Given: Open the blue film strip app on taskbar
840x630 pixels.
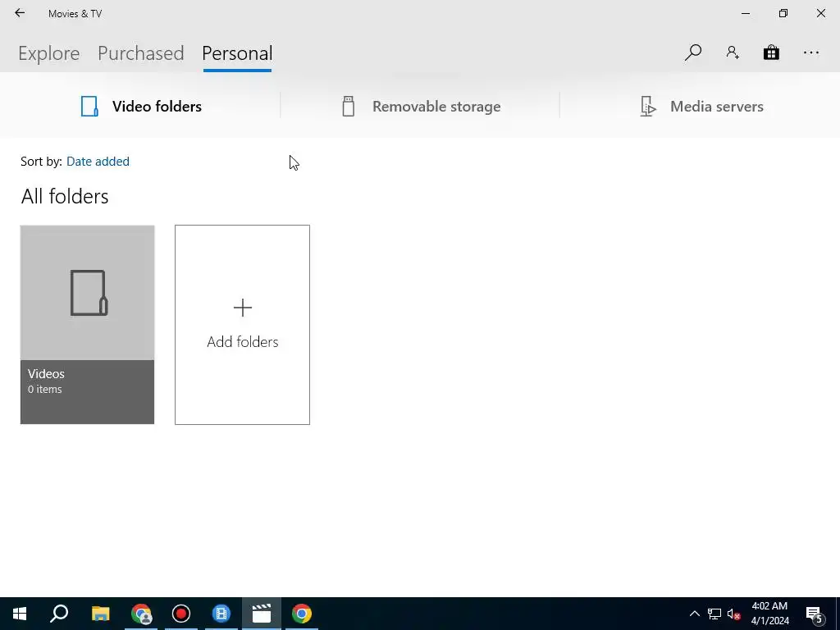Looking at the screenshot, I should pos(221,614).
